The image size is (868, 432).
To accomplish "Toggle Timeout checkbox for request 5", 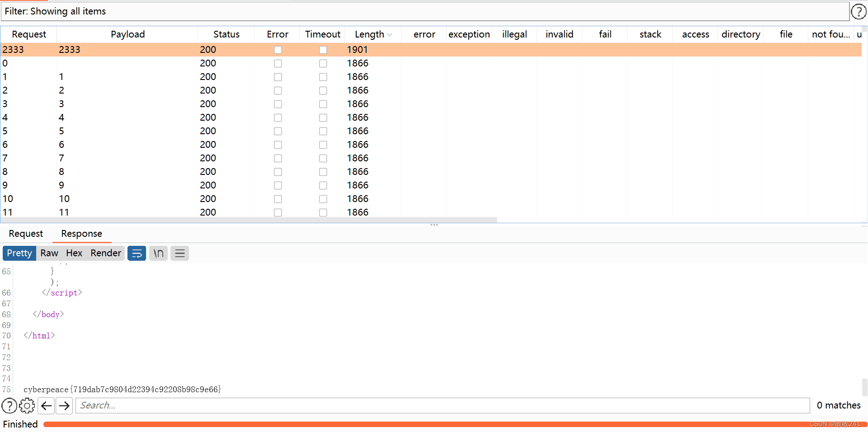I will [x=323, y=131].
